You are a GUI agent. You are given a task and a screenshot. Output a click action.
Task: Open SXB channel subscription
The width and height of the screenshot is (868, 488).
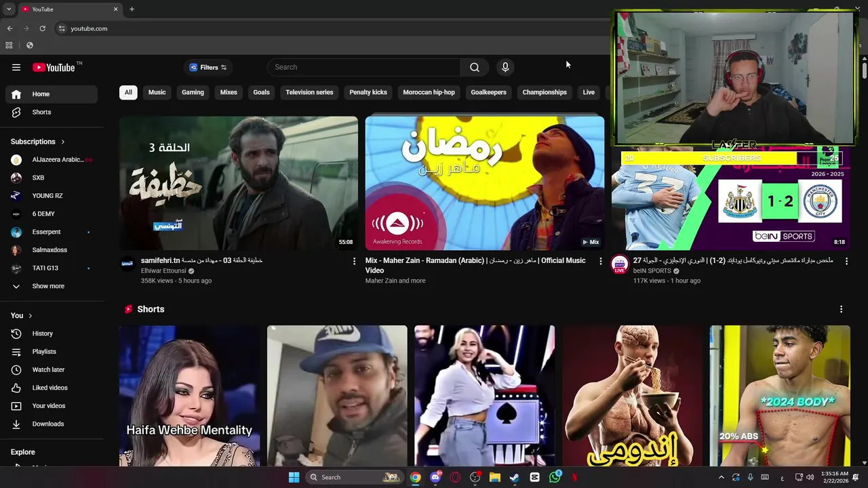(x=52, y=178)
